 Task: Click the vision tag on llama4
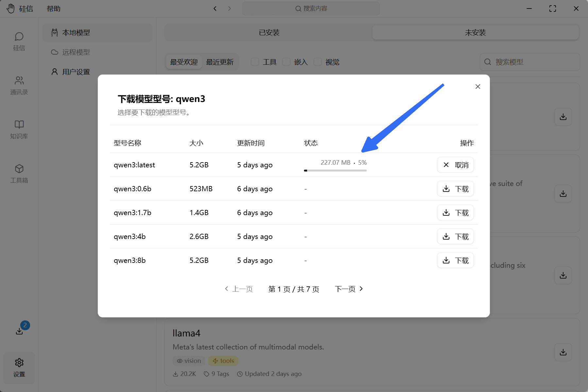[x=189, y=361]
